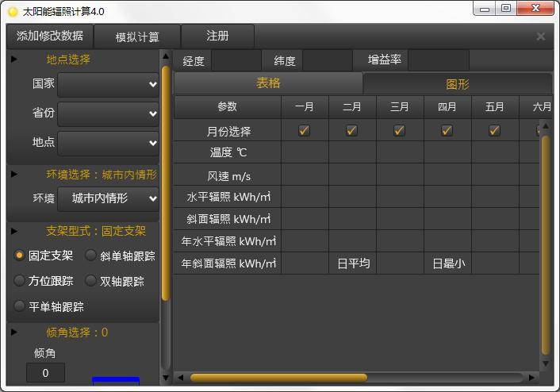Click the table scroll down arrow

tap(546, 363)
